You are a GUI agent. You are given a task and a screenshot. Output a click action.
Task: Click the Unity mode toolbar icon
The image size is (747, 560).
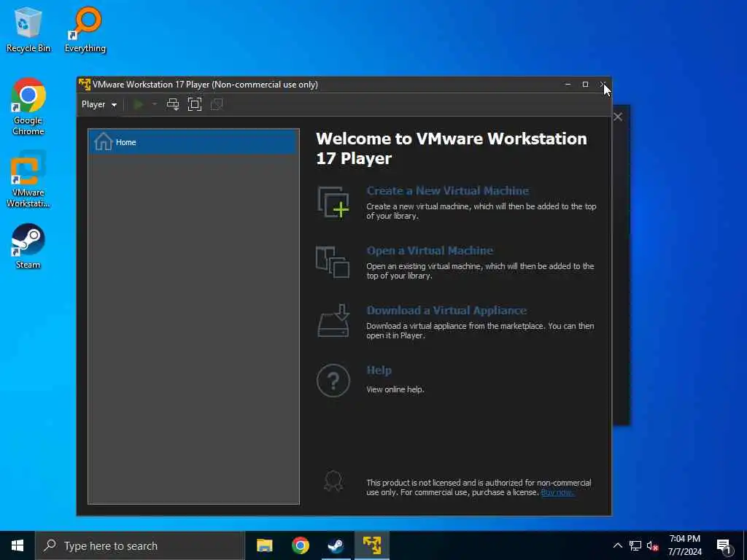tap(217, 104)
